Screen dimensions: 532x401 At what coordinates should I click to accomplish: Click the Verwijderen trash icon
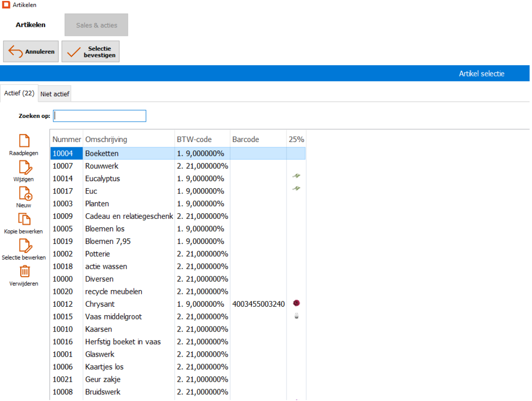[x=24, y=271]
